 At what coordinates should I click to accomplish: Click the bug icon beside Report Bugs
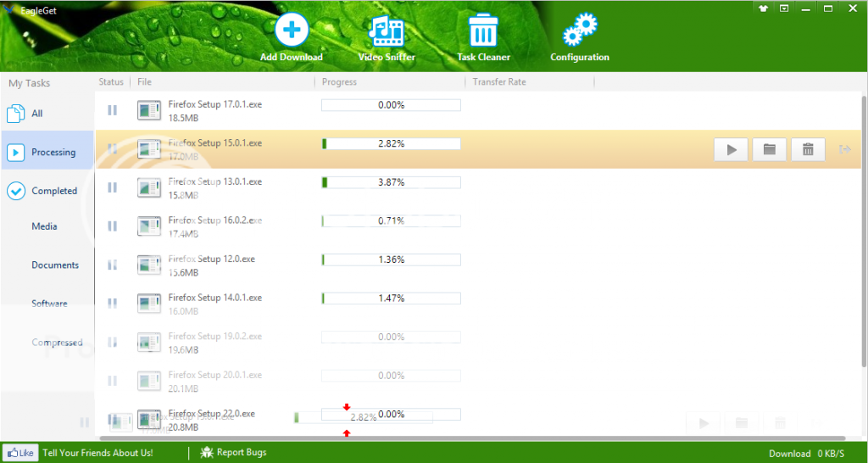pos(207,452)
